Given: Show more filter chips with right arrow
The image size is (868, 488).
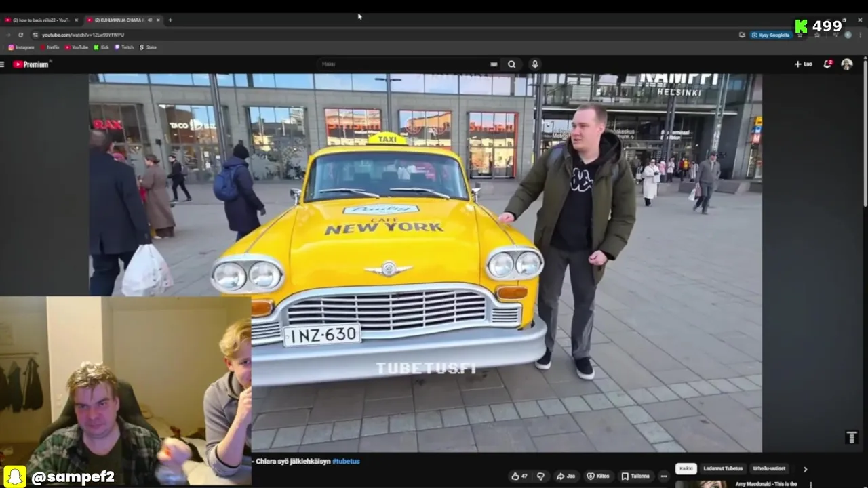Looking at the screenshot, I should tap(805, 469).
